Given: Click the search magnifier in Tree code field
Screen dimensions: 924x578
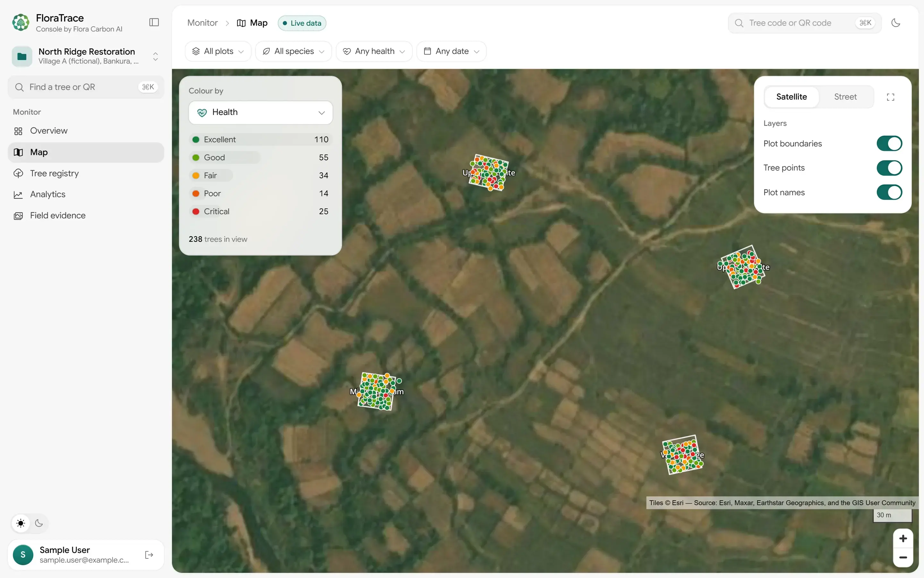Looking at the screenshot, I should coord(739,23).
